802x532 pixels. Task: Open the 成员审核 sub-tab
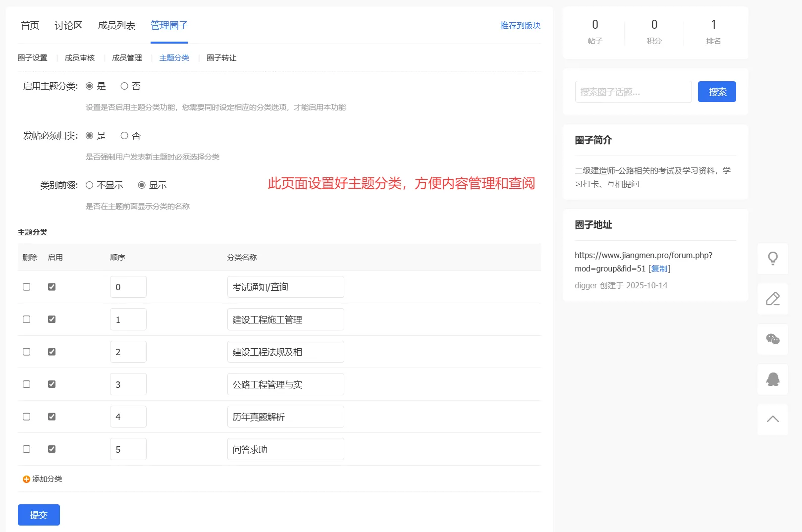[x=80, y=58]
